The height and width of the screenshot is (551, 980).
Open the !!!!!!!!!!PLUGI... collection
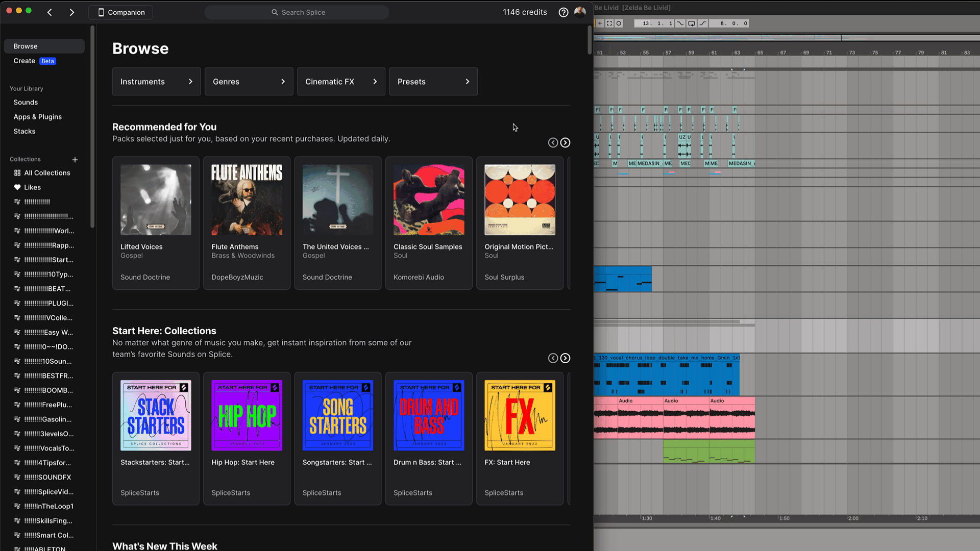coord(44,303)
